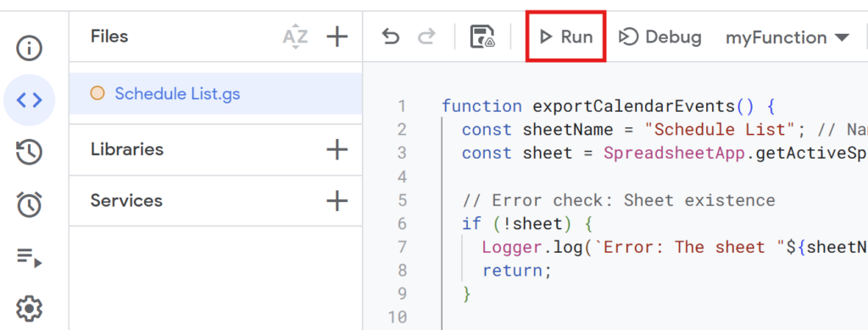
Task: Open Project History clock icon
Action: point(30,152)
